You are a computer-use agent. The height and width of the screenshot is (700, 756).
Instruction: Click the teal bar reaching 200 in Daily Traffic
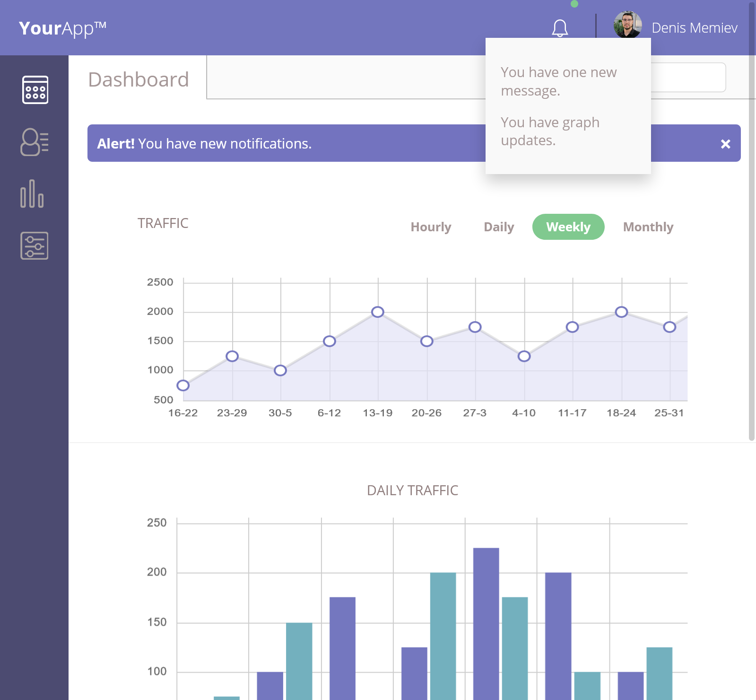pyautogui.click(x=443, y=636)
